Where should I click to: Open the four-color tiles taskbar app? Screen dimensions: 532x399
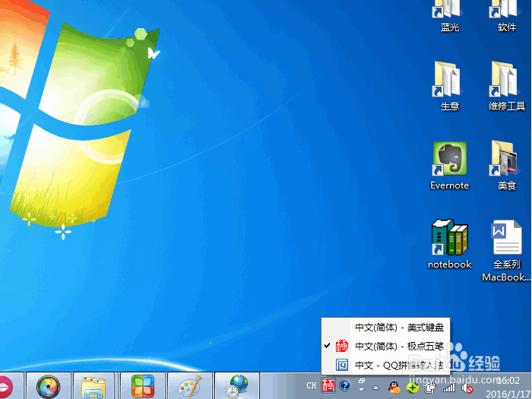pos(143,387)
